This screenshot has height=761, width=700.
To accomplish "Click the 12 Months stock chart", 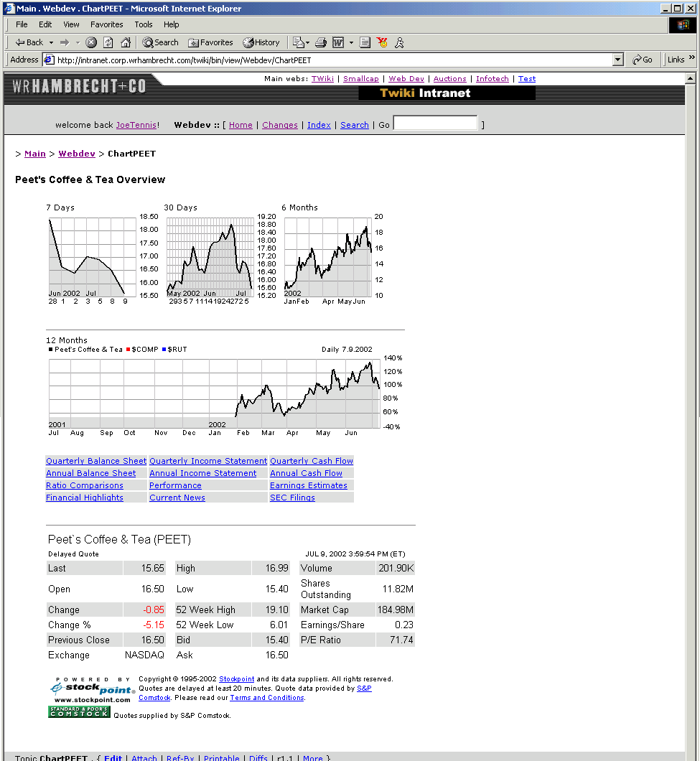I will 215,388.
